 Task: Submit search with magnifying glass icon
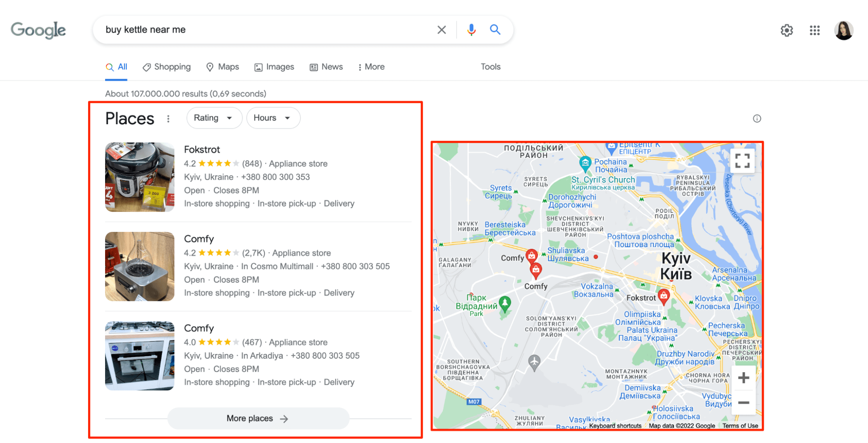coord(495,30)
